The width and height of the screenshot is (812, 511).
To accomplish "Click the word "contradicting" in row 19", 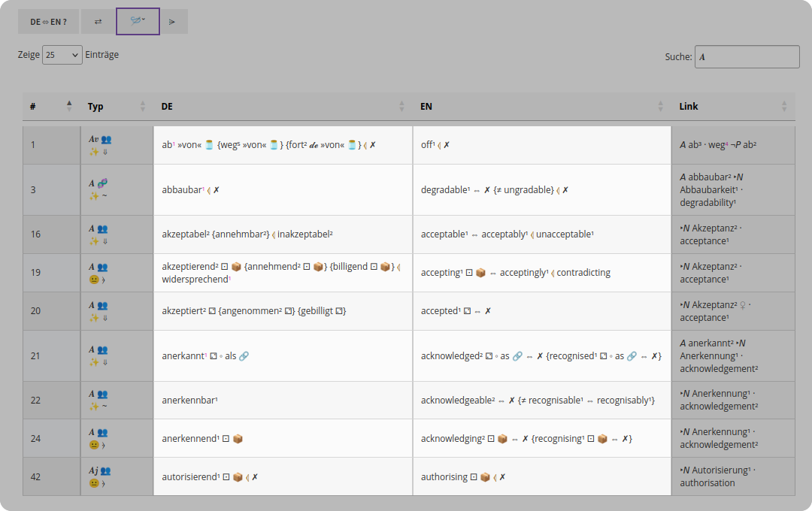I will [x=583, y=273].
